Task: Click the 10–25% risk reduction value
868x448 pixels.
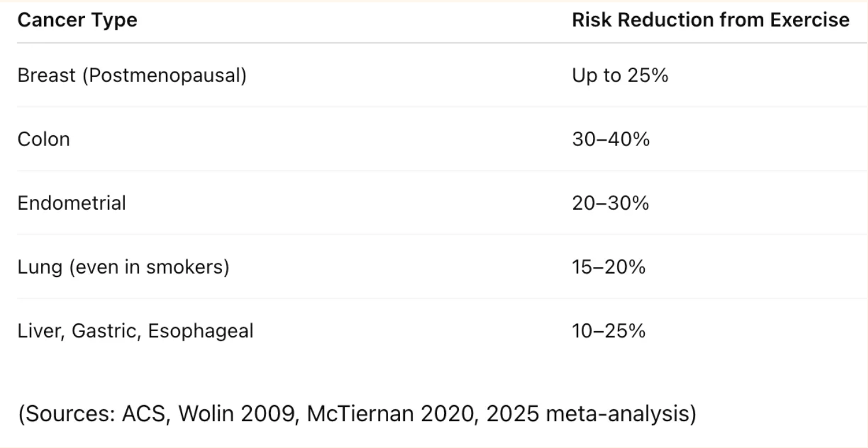Action: (608, 331)
